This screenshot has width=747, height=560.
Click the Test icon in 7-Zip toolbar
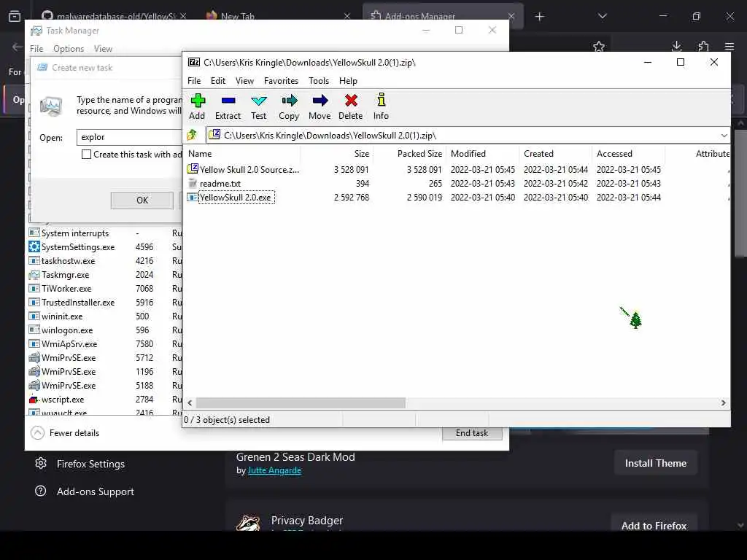(259, 101)
